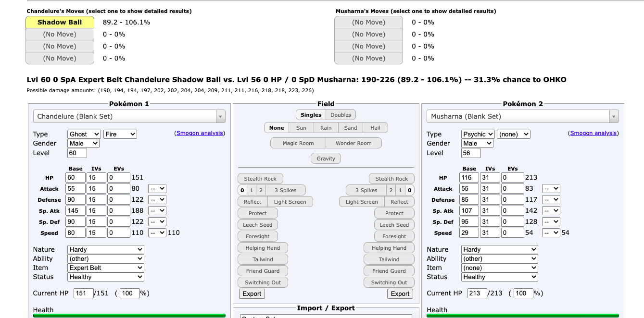
Task: Toggle Musharna side Helping Hand
Action: click(x=389, y=248)
